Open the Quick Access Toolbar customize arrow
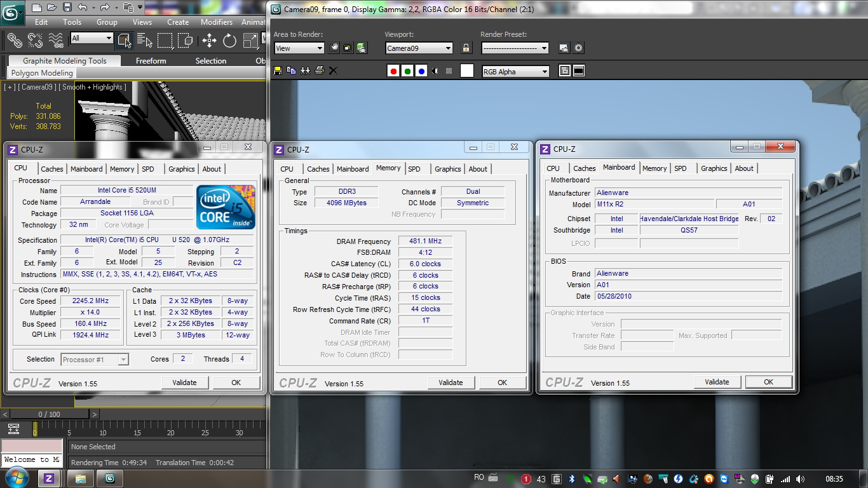 pos(140,8)
